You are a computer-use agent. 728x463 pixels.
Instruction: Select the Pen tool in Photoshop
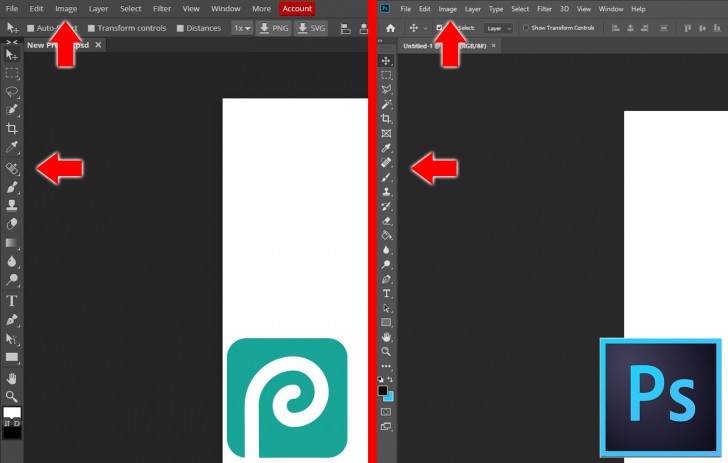coord(386,279)
